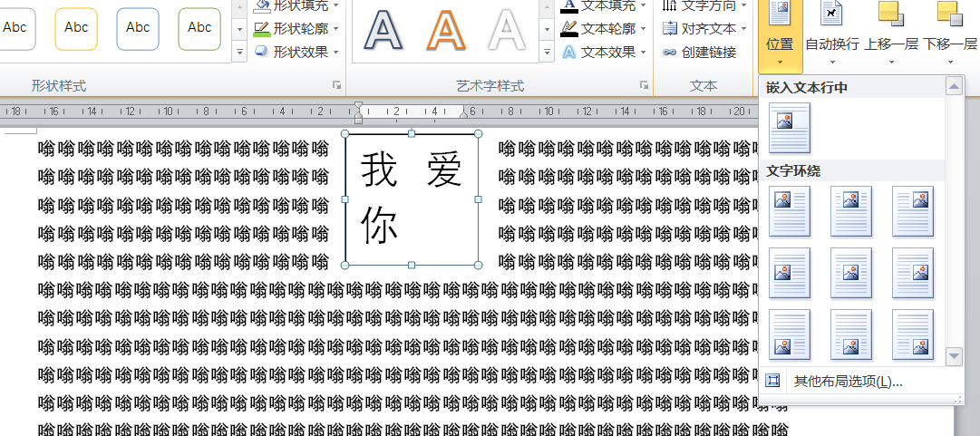Expand the 文本效果 text effects menu

pos(606,53)
